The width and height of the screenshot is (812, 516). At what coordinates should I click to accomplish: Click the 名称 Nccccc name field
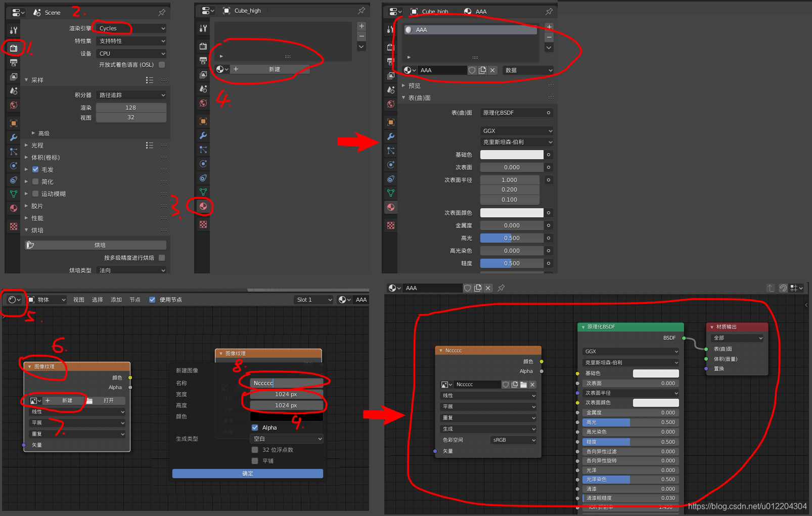287,383
